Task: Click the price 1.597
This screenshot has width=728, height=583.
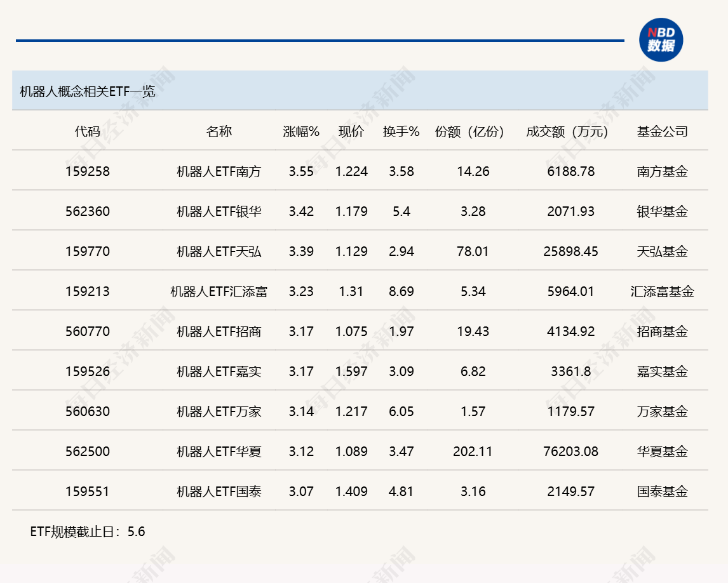Action: (351, 371)
